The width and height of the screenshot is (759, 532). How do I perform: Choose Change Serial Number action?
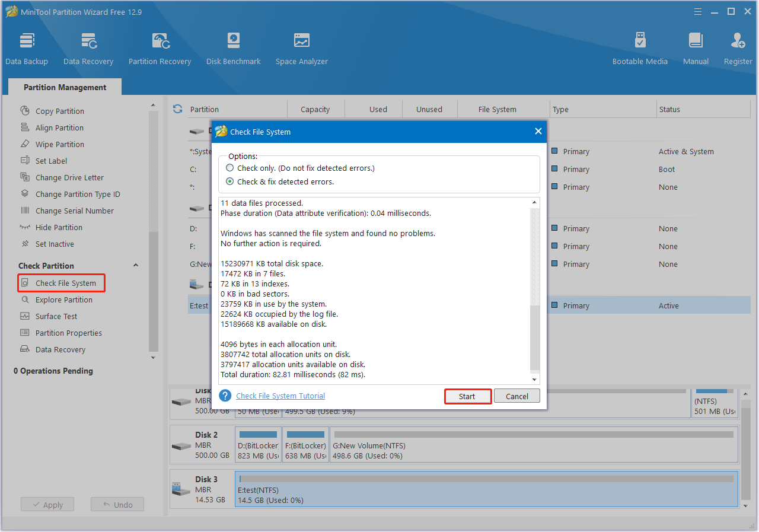click(75, 211)
